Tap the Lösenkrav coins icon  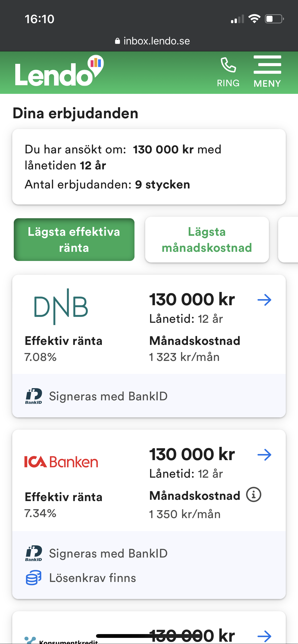34,578
